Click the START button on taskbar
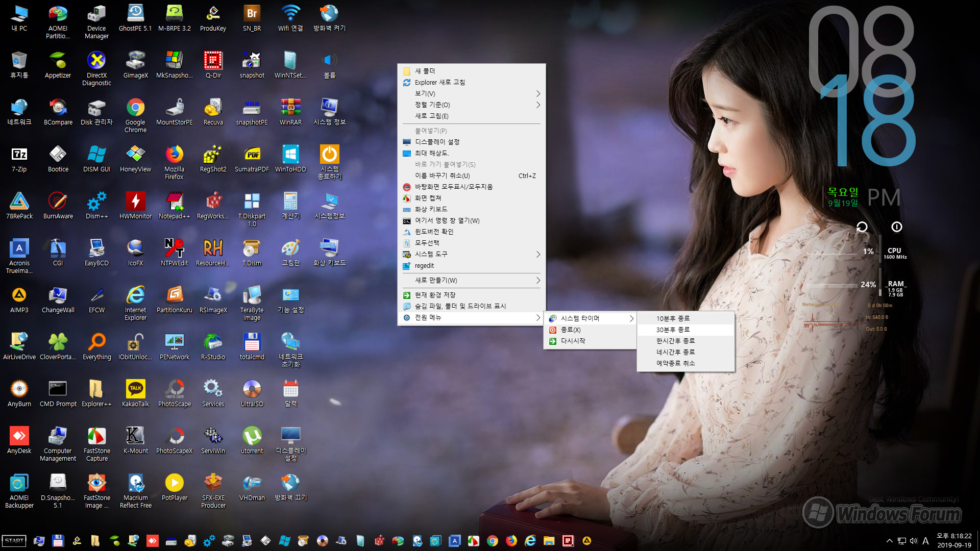The image size is (980, 551). [x=14, y=541]
